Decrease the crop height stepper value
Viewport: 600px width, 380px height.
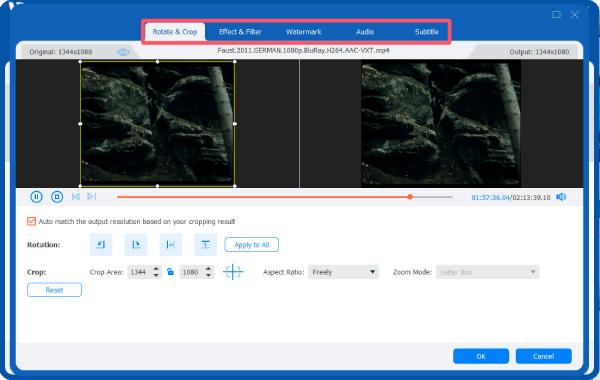(x=208, y=275)
